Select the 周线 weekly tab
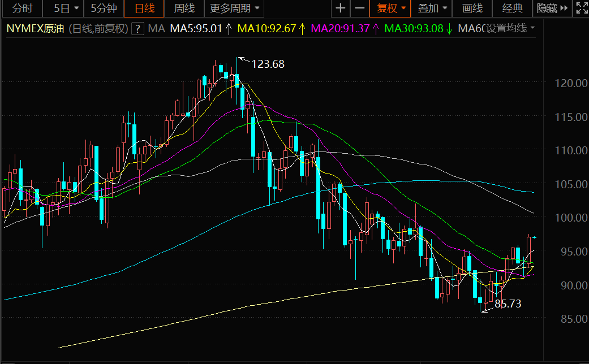 [184, 8]
